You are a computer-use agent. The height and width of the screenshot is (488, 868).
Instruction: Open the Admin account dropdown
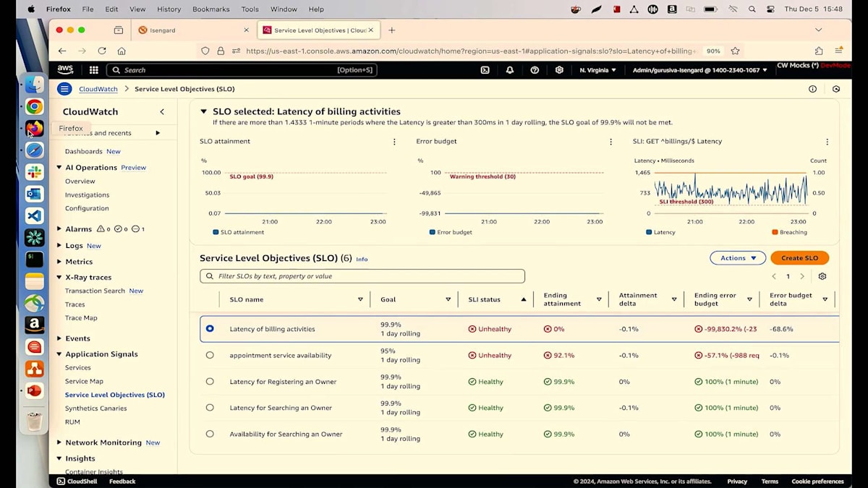point(700,70)
